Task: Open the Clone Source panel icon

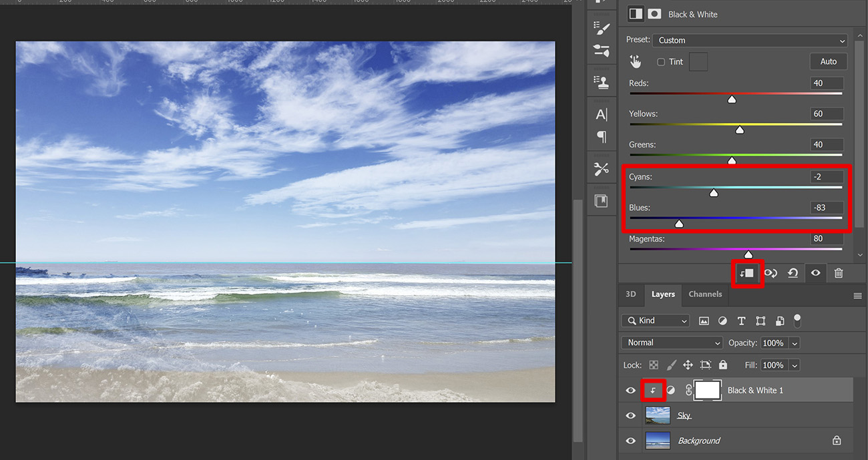Action: (602, 82)
